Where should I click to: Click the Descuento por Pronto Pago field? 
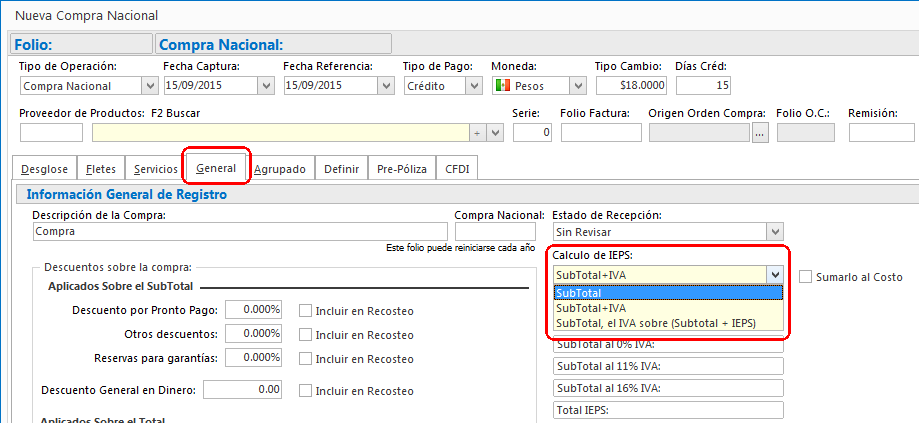click(253, 310)
